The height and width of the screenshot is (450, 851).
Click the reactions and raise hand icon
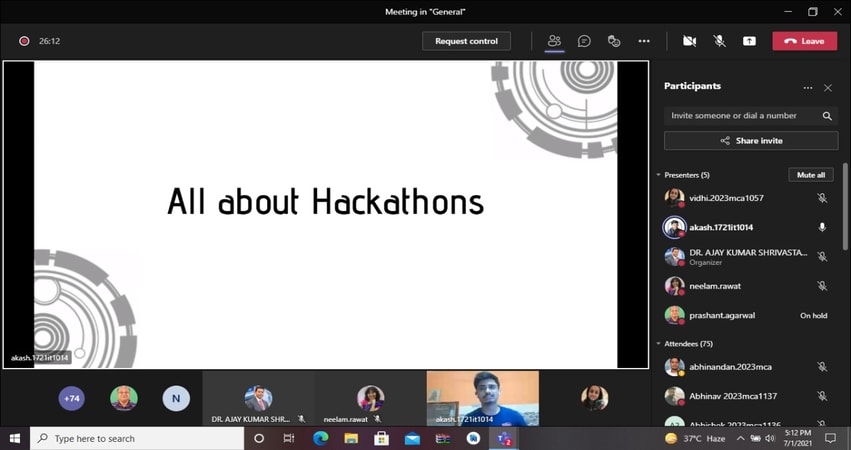(614, 41)
